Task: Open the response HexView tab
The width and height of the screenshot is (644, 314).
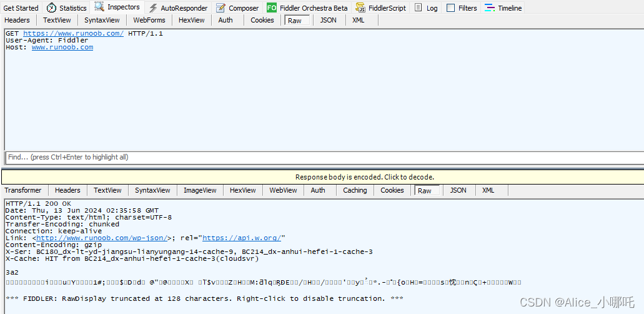Action: (x=243, y=190)
